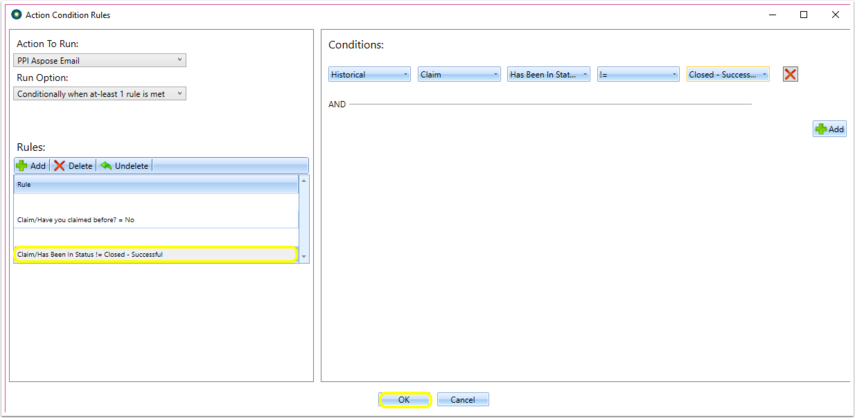Add a condition with the plus Add button
This screenshot has height=418, width=855.
[x=829, y=129]
